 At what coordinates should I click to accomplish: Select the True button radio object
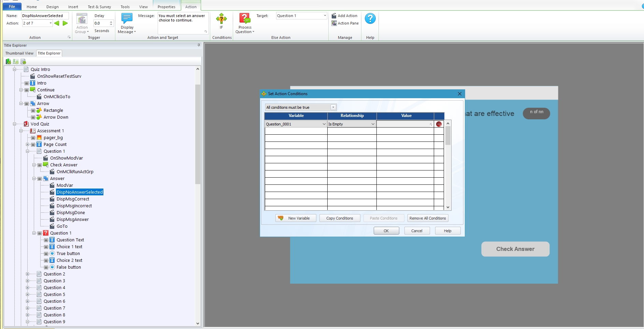click(68, 253)
